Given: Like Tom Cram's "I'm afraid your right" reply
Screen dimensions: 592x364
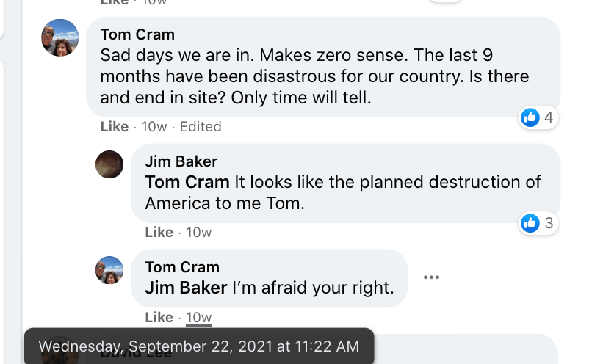Looking at the screenshot, I should click(159, 317).
